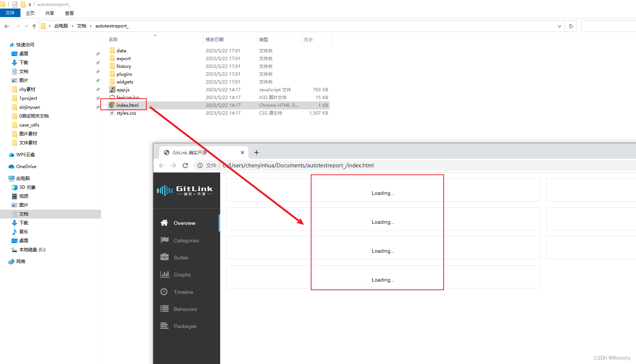Select the index.html Chrome file icon
The width and height of the screenshot is (636, 364).
(112, 105)
